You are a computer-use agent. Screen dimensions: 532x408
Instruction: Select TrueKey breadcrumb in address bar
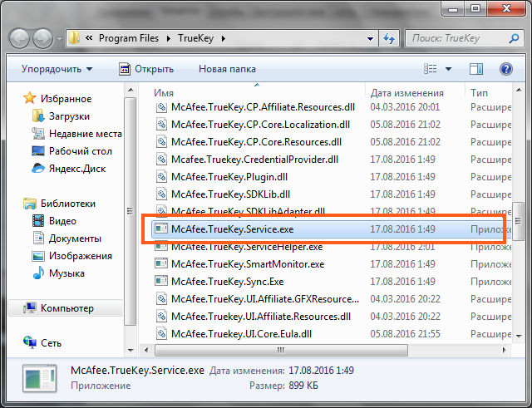coord(196,38)
